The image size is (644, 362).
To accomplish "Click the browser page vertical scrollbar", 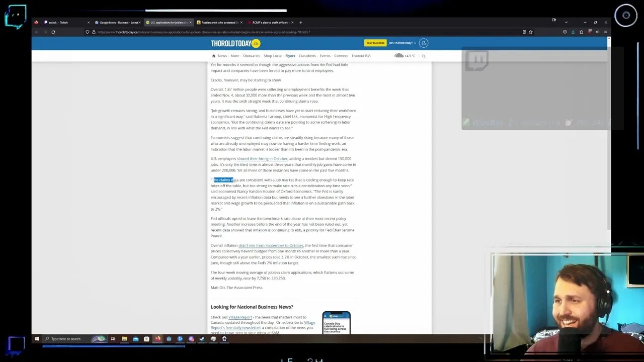I will [609, 136].
